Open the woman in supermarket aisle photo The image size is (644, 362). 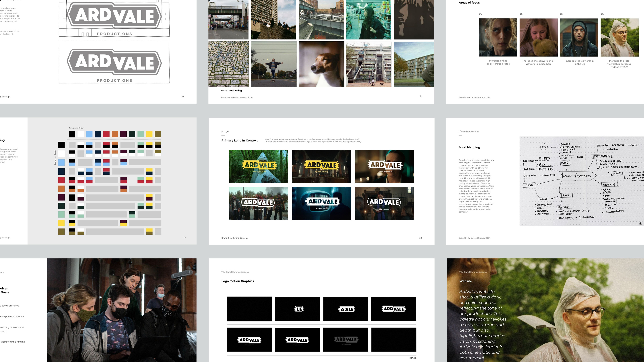[369, 20]
